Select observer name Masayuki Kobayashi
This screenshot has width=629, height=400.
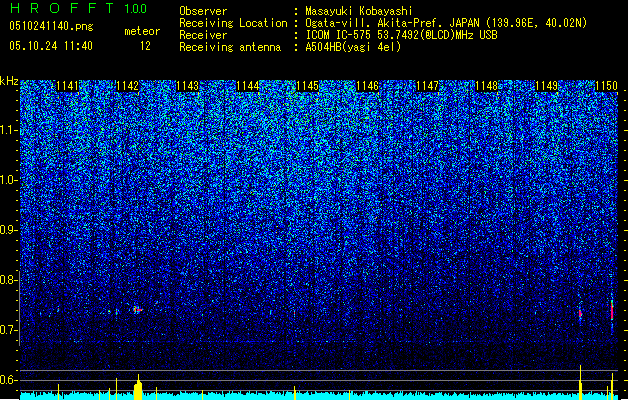[359, 11]
